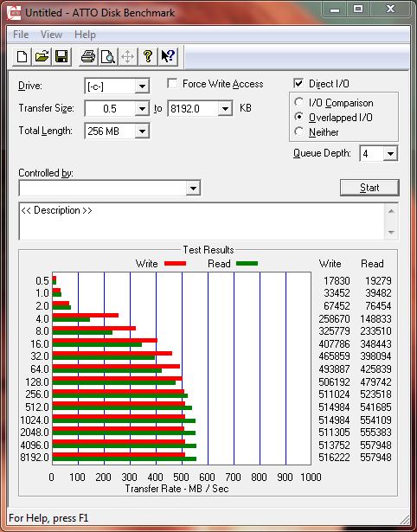Open the View menu
The height and width of the screenshot is (532, 417).
51,35
